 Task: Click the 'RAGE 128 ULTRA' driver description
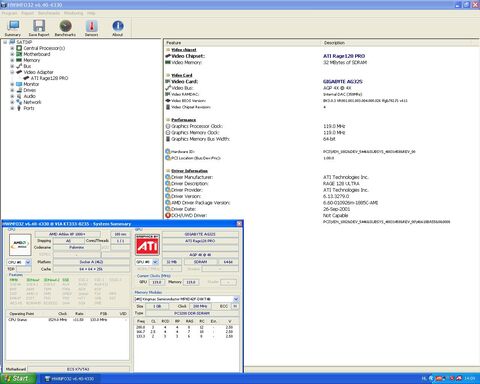pos(341,184)
